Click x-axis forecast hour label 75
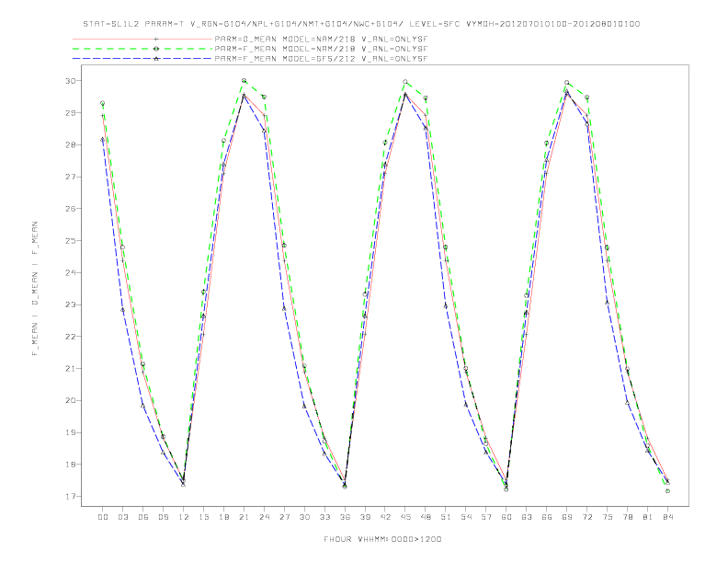 point(608,517)
